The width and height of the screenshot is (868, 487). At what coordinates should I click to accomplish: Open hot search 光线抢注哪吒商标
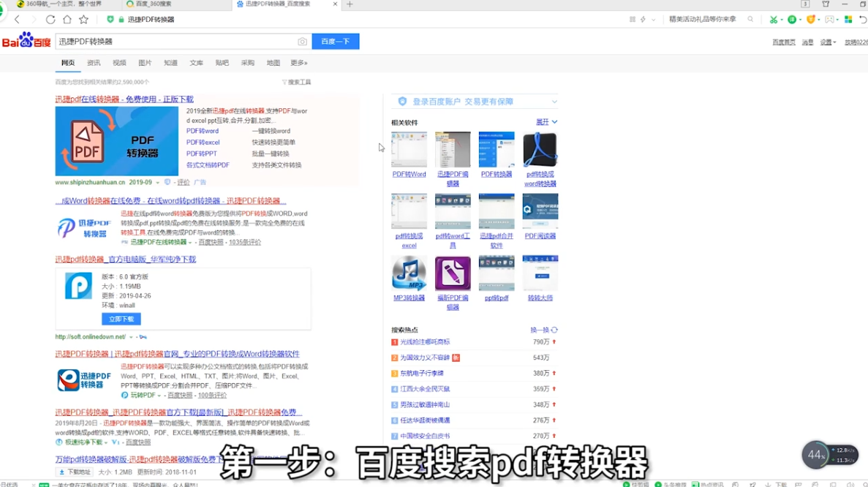pyautogui.click(x=425, y=342)
